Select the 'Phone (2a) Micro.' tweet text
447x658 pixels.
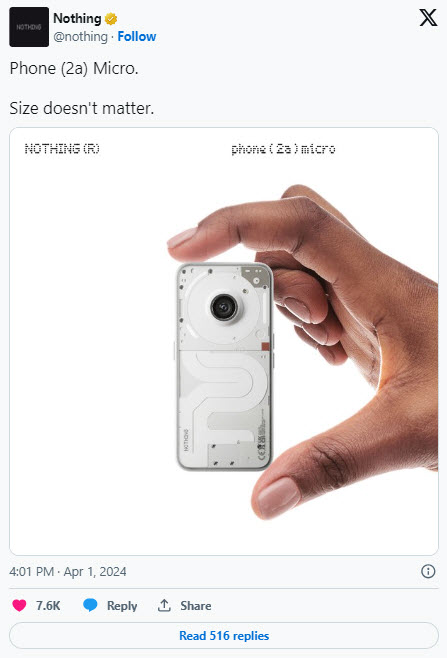74,68
